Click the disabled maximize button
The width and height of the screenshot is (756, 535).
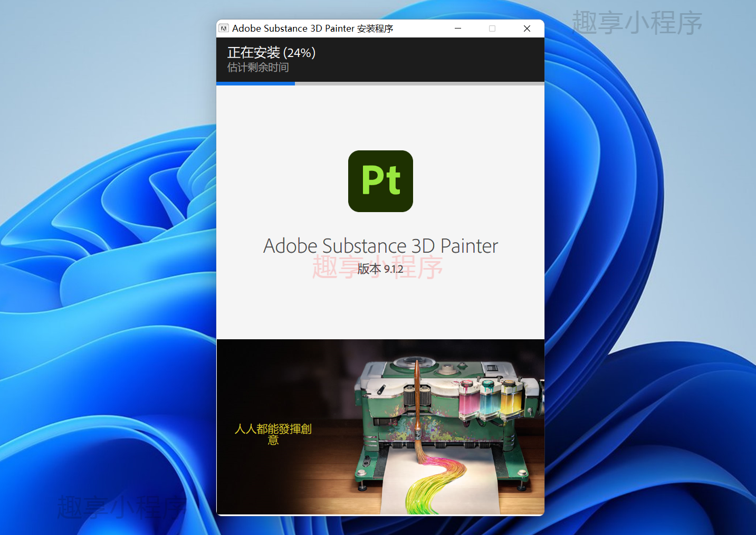(x=492, y=28)
